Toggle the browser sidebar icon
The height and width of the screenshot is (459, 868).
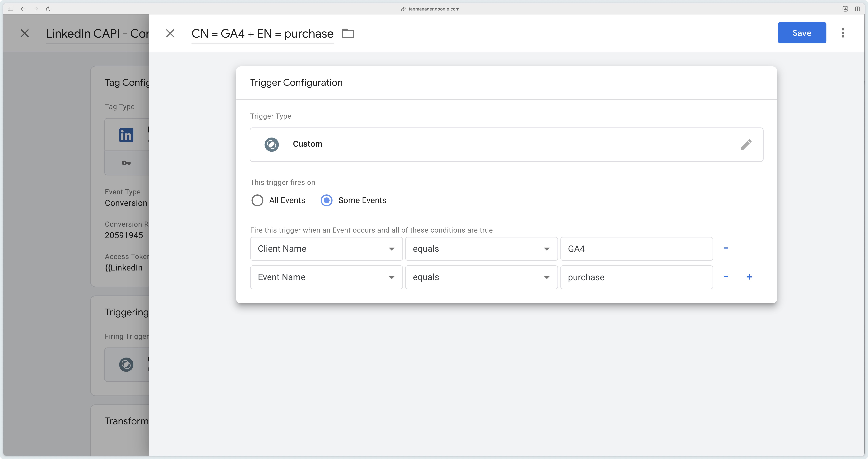point(11,9)
